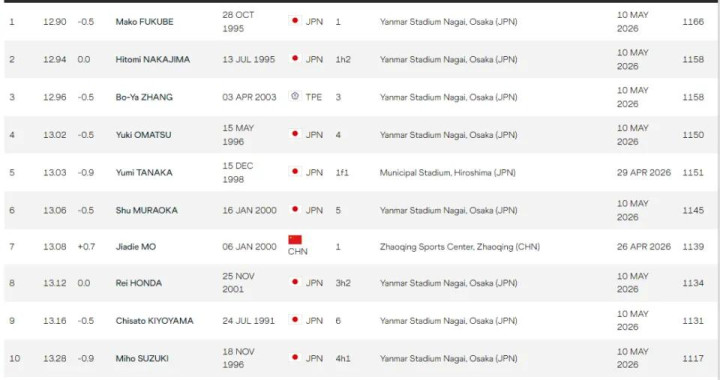Click Japan flag in Miho SUZUKI row
720x380 pixels.
[295, 358]
